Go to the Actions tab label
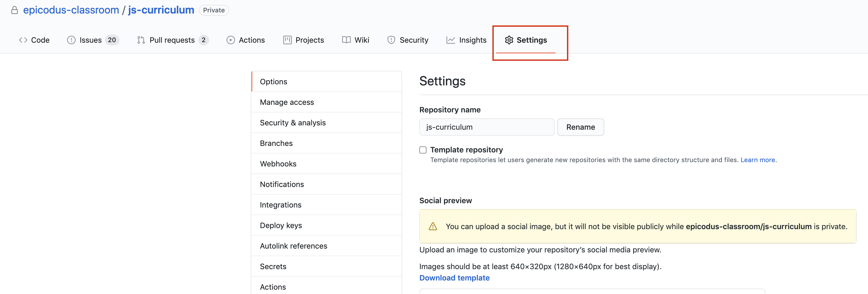868x294 pixels. pos(252,40)
